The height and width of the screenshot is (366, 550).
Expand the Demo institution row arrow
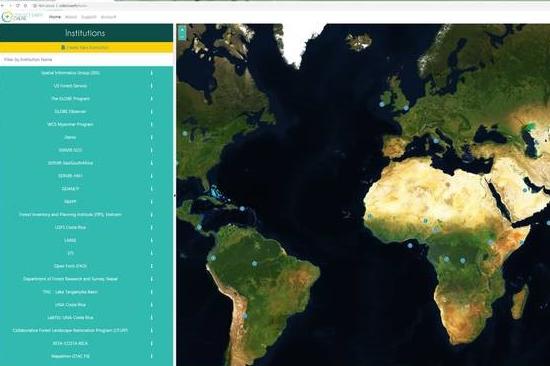[x=152, y=137]
